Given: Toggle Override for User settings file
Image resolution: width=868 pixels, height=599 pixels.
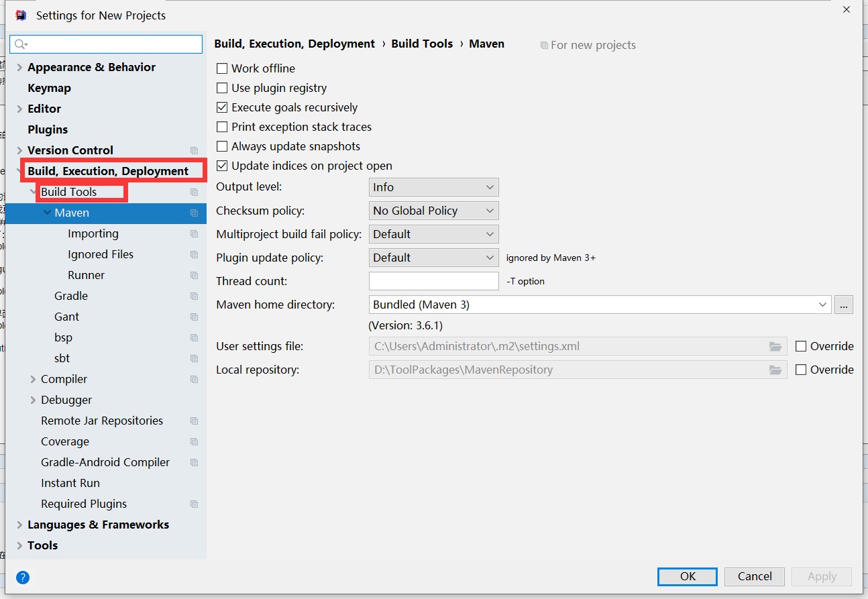Looking at the screenshot, I should (x=801, y=346).
